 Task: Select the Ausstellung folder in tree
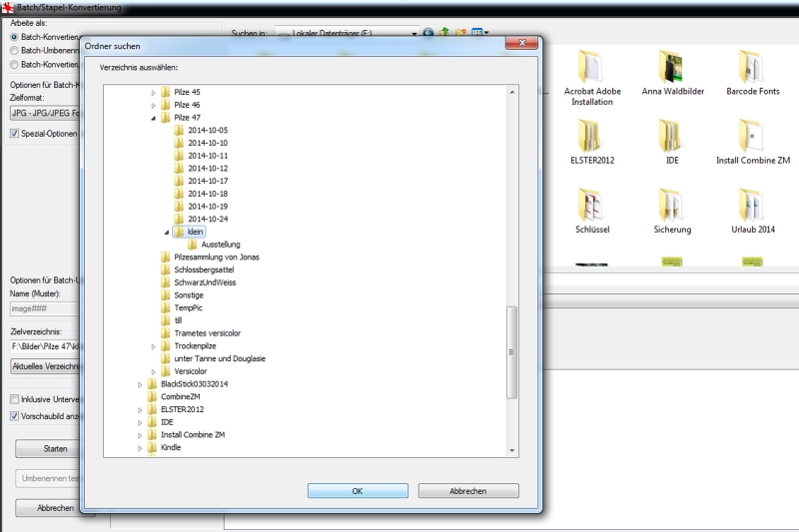pyautogui.click(x=220, y=244)
